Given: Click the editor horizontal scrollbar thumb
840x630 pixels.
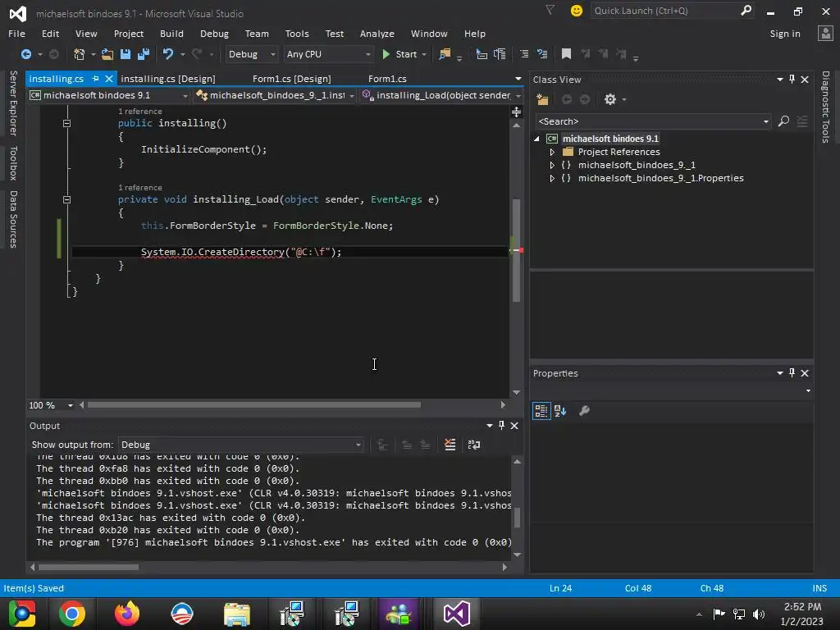Looking at the screenshot, I should 254,405.
